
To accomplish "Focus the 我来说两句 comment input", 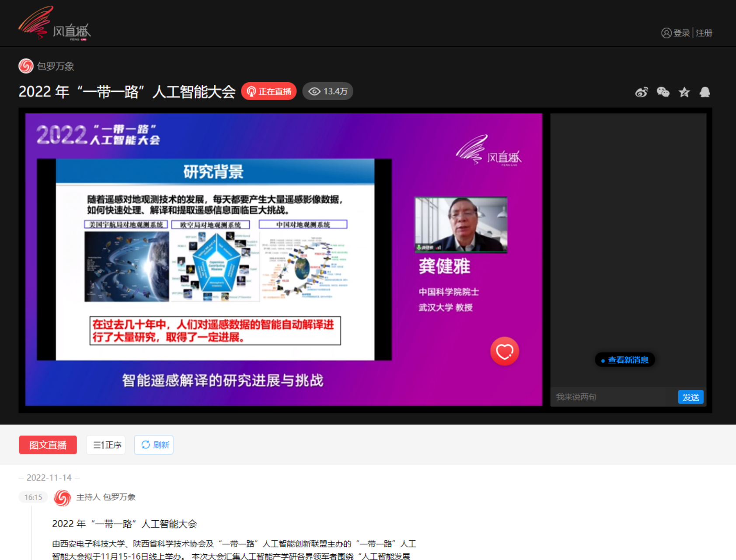I will (612, 397).
